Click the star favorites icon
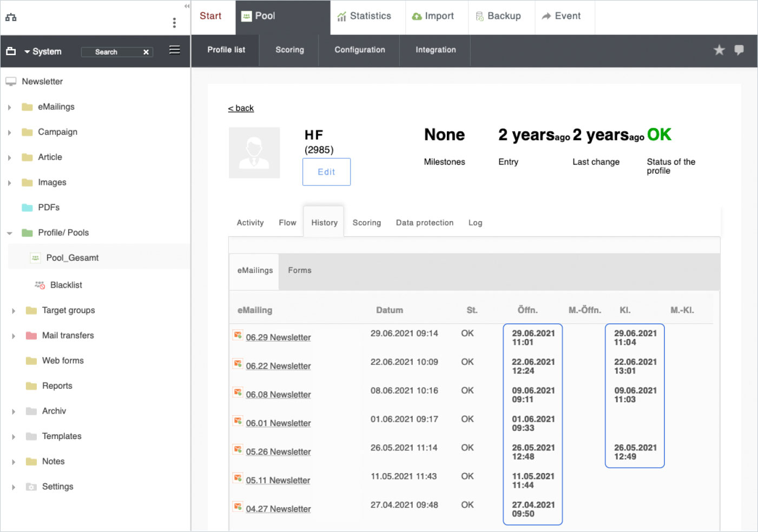The height and width of the screenshot is (532, 758). pos(719,50)
